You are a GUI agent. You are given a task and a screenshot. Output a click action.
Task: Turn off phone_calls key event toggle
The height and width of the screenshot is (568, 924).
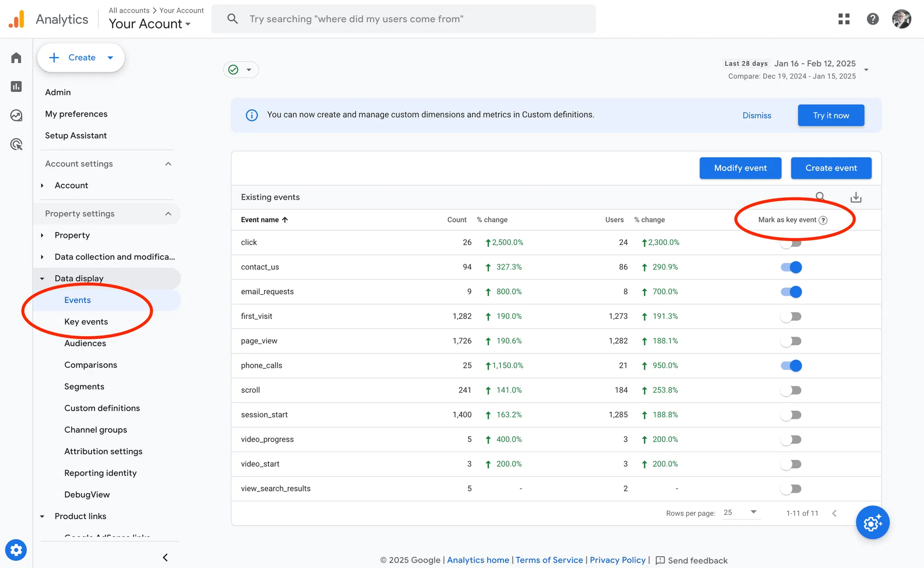[791, 366]
